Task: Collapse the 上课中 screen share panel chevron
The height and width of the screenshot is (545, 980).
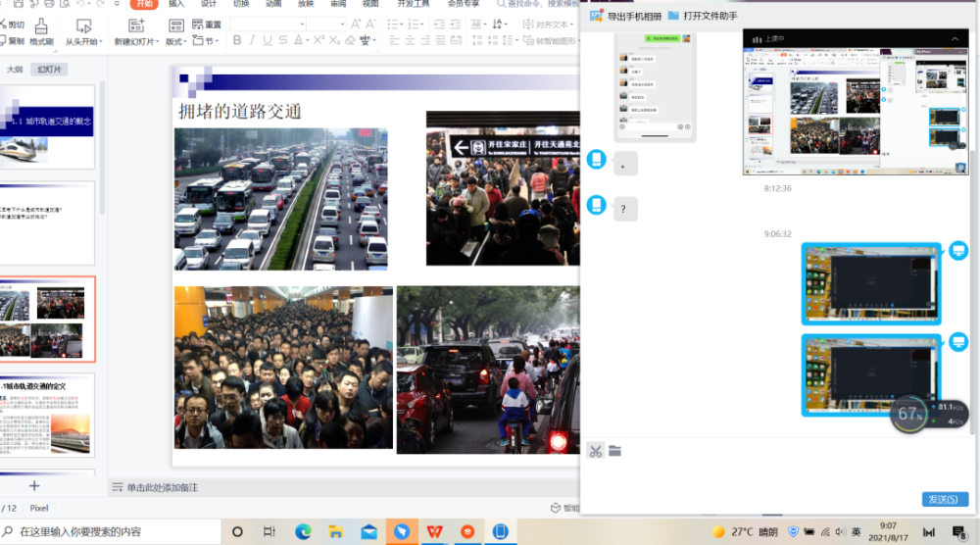Action: (x=955, y=39)
